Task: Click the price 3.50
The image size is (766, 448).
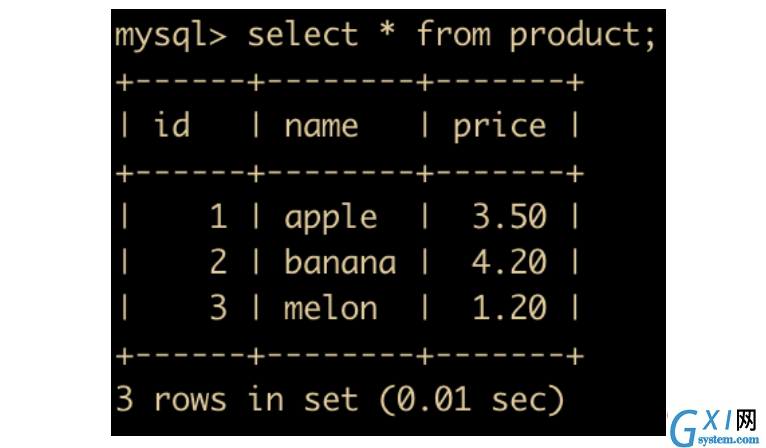Action: 509,216
